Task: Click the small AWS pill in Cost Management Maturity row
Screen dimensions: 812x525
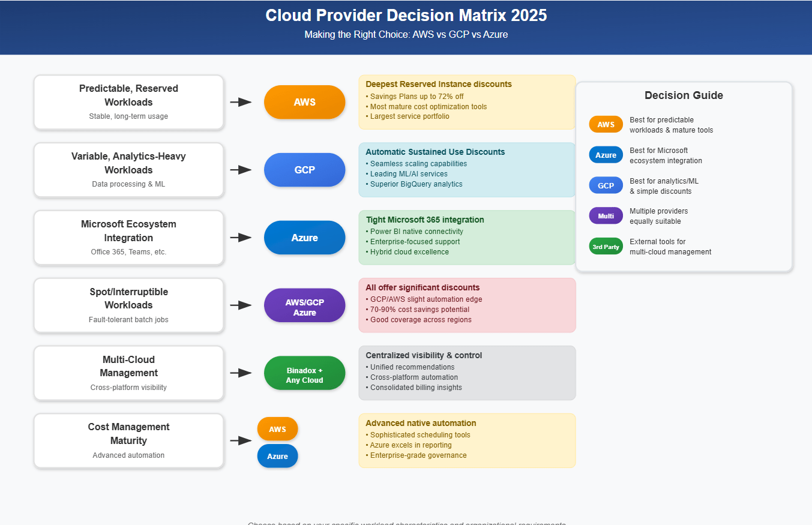Action: [x=278, y=429]
